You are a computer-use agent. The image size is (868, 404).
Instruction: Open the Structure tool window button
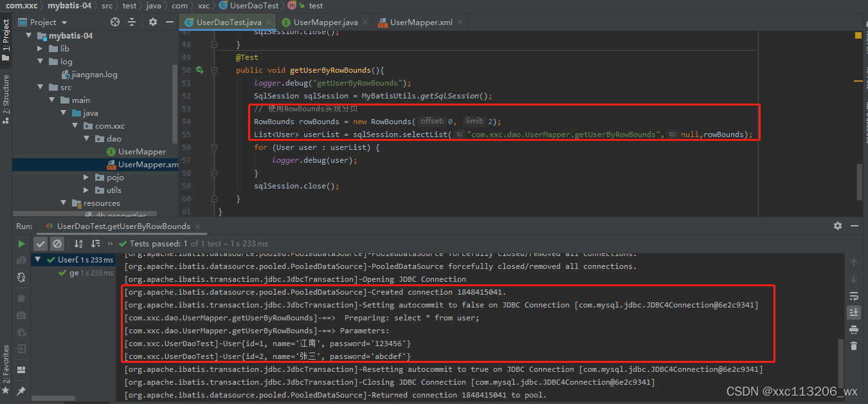(x=6, y=98)
